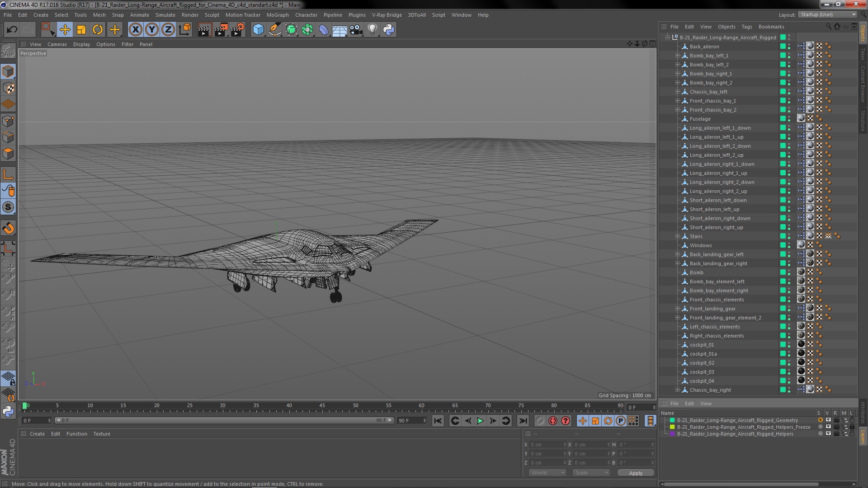Click layers panel horizontal scrollbar
Image resolution: width=868 pixels, height=488 pixels.
[x=741, y=484]
